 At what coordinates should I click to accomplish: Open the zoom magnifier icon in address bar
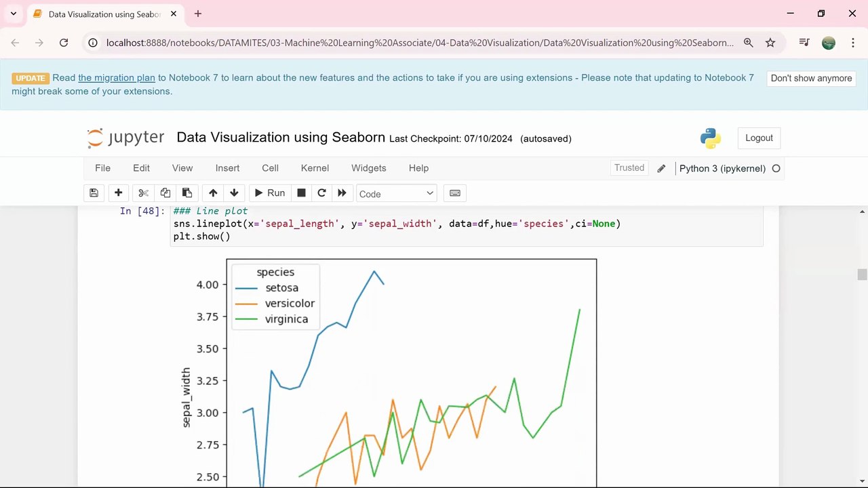(x=748, y=43)
